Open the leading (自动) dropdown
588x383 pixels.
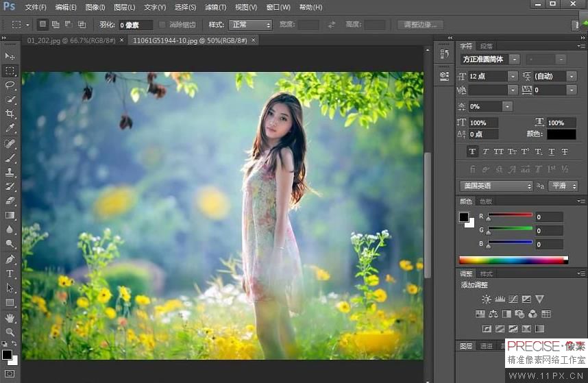(x=572, y=76)
